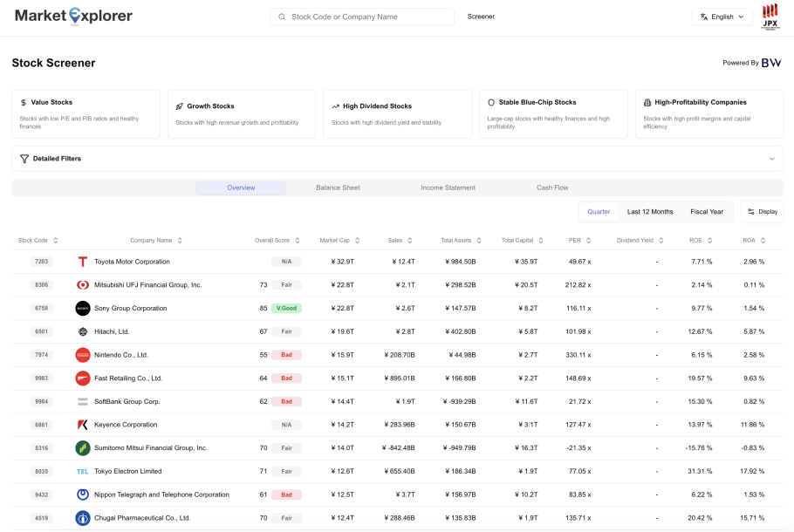This screenshot has width=794, height=532.
Task: Select the High Dividend Stocks preset card
Action: click(397, 113)
